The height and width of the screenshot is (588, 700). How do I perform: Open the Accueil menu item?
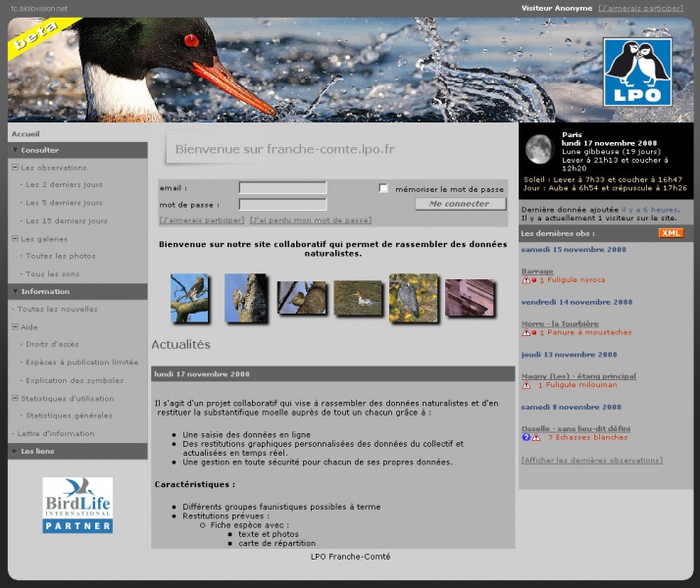[x=25, y=133]
